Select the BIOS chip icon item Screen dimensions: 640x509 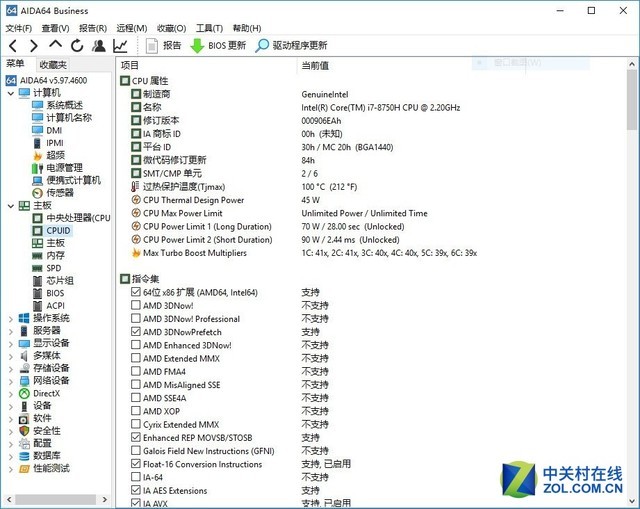coord(48,293)
